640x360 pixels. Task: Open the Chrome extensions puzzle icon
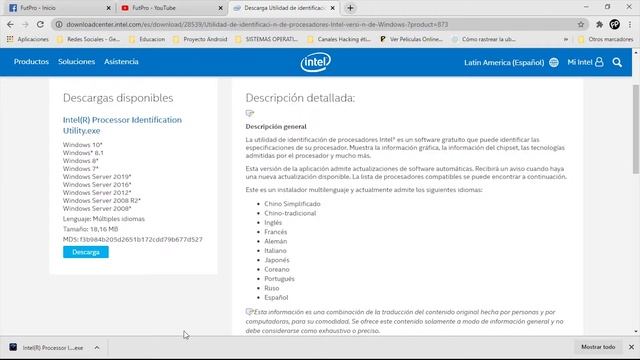pyautogui.click(x=599, y=24)
